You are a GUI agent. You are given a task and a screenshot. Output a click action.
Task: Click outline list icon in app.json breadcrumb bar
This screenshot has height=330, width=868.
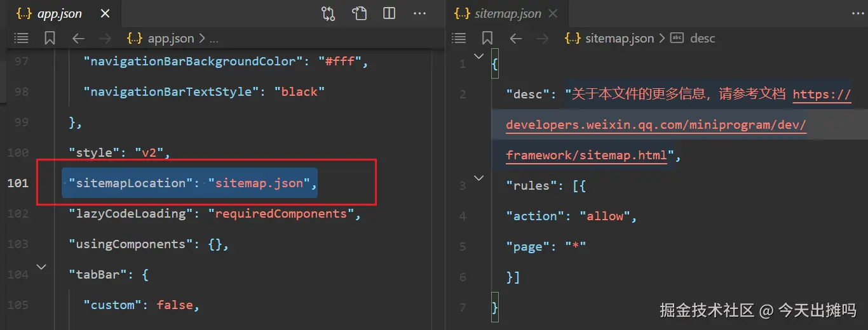(22, 39)
